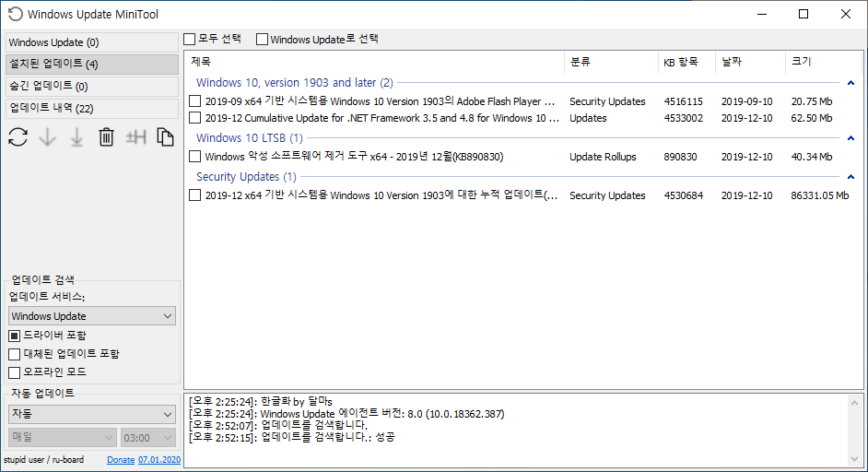Click the Donate link
Screen dimensions: 868x472
pyautogui.click(x=120, y=459)
